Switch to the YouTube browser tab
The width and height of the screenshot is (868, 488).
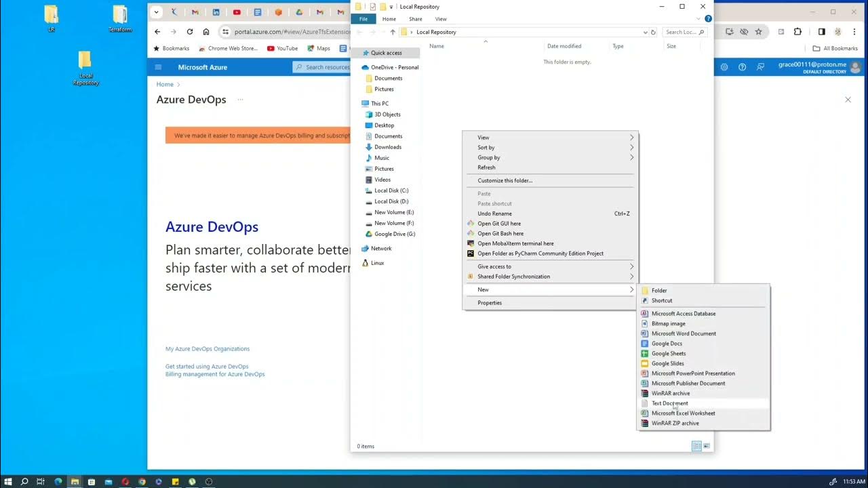pyautogui.click(x=237, y=12)
